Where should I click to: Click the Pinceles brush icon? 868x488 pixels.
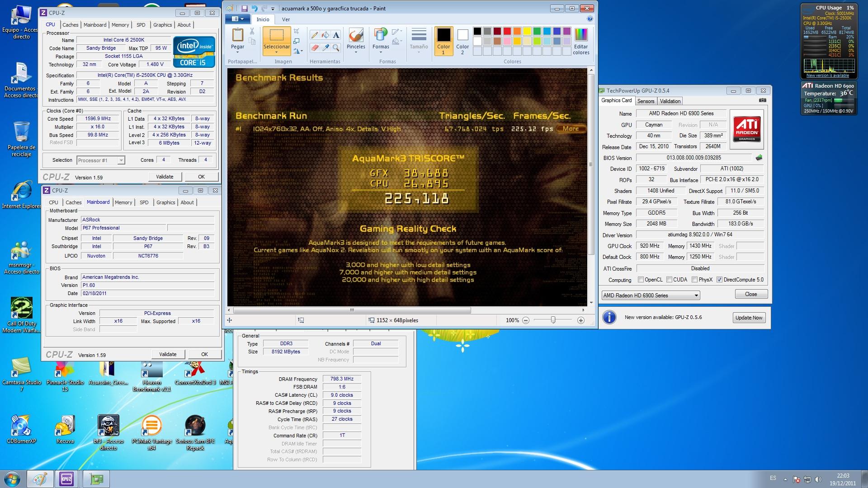[x=356, y=35]
